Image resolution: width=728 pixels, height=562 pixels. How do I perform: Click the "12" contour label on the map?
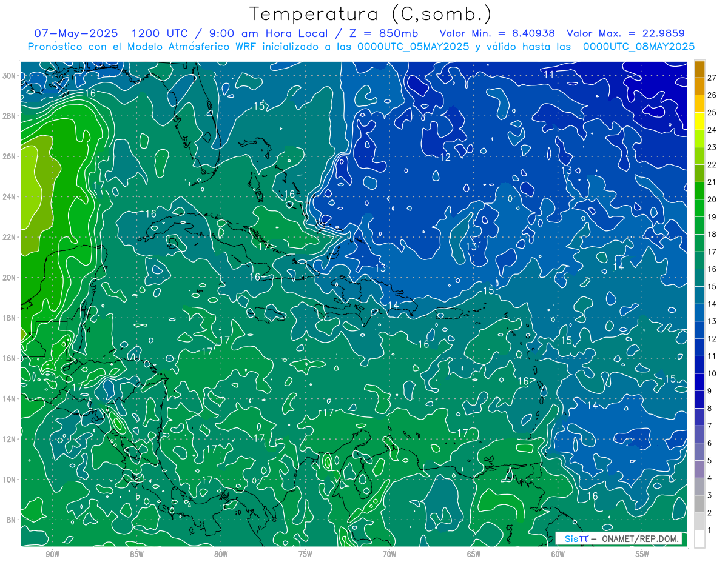pos(445,157)
